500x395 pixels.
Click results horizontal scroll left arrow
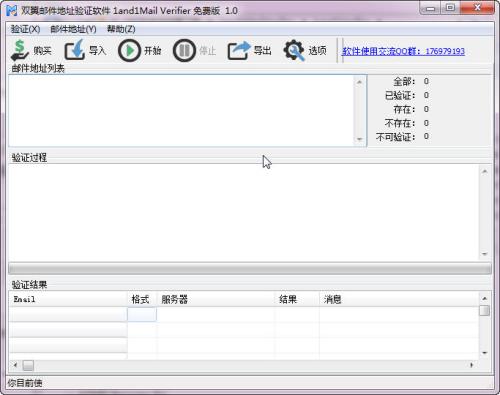[15, 365]
